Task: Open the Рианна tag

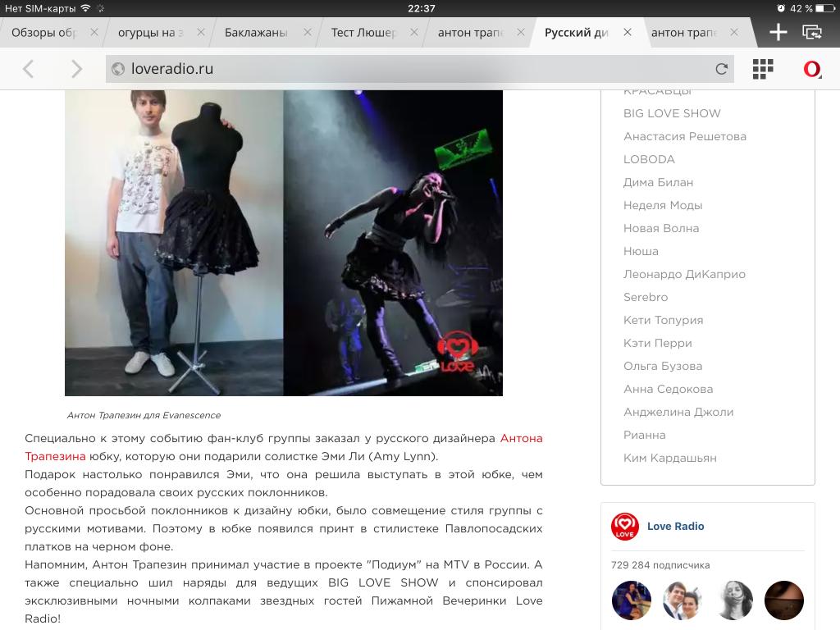Action: (645, 436)
